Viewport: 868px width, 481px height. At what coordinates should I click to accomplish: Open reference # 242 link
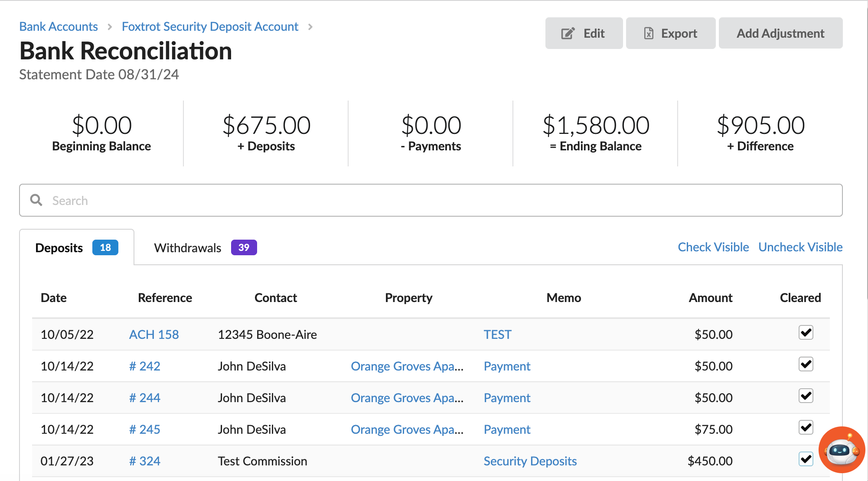(x=145, y=366)
